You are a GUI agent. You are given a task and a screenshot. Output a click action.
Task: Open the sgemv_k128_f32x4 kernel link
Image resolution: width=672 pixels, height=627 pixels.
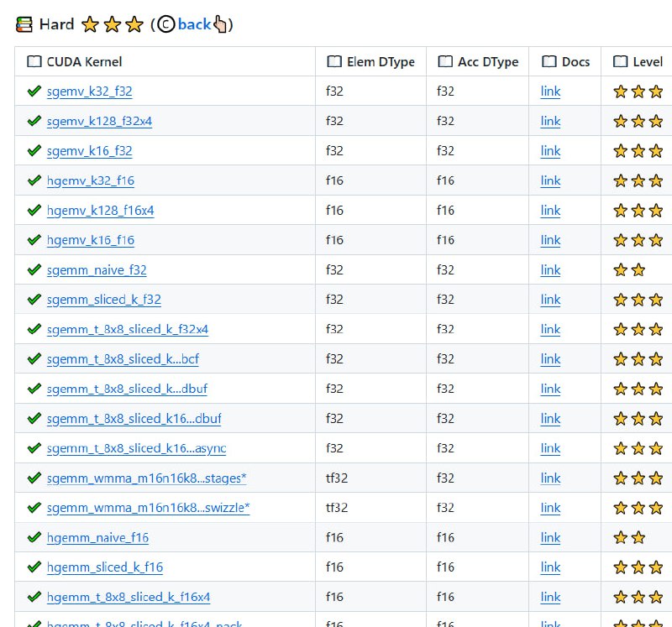click(x=99, y=121)
